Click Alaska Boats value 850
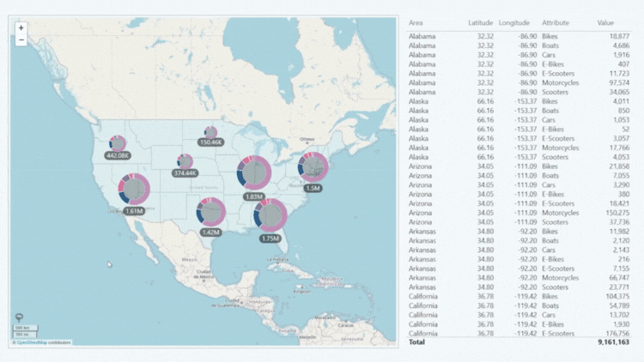Viewport: 644px width, 362px height. pyautogui.click(x=623, y=111)
